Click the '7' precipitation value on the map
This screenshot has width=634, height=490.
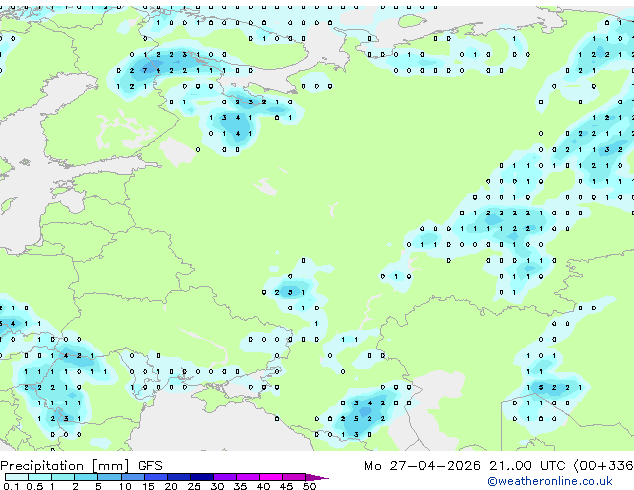coord(145,70)
